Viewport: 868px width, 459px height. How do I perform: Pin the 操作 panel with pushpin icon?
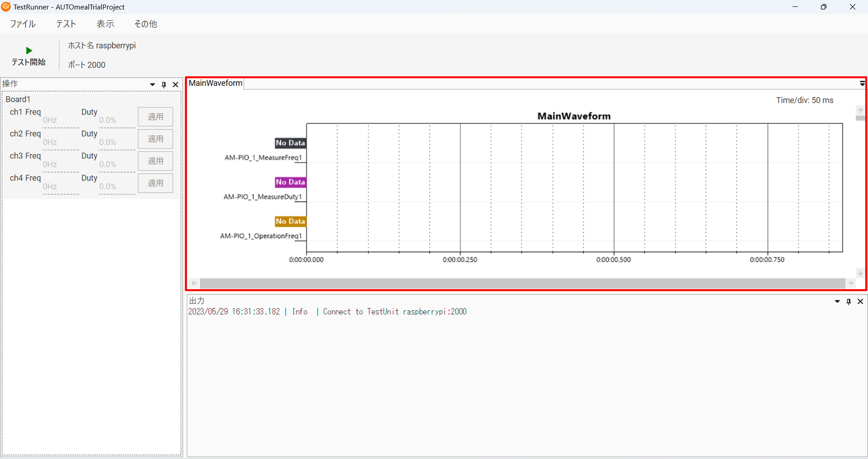(x=164, y=85)
